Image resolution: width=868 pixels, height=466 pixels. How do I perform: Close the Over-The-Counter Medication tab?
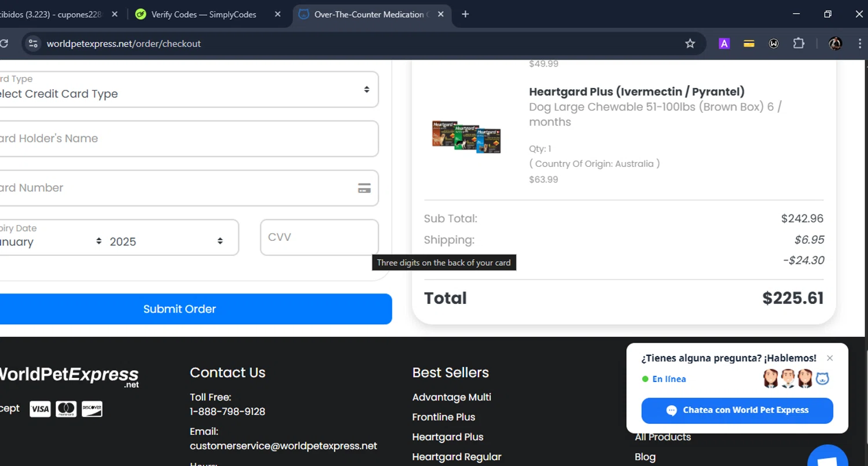click(441, 14)
